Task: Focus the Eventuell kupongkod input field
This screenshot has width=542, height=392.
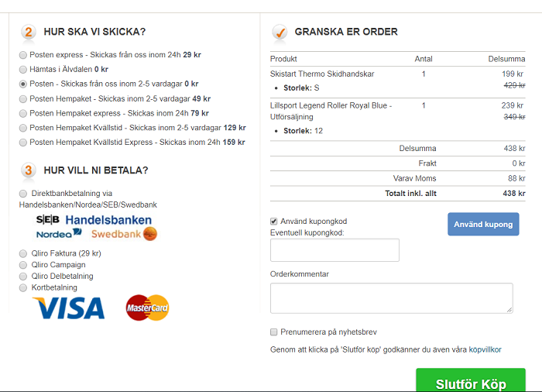Action: coord(334,250)
